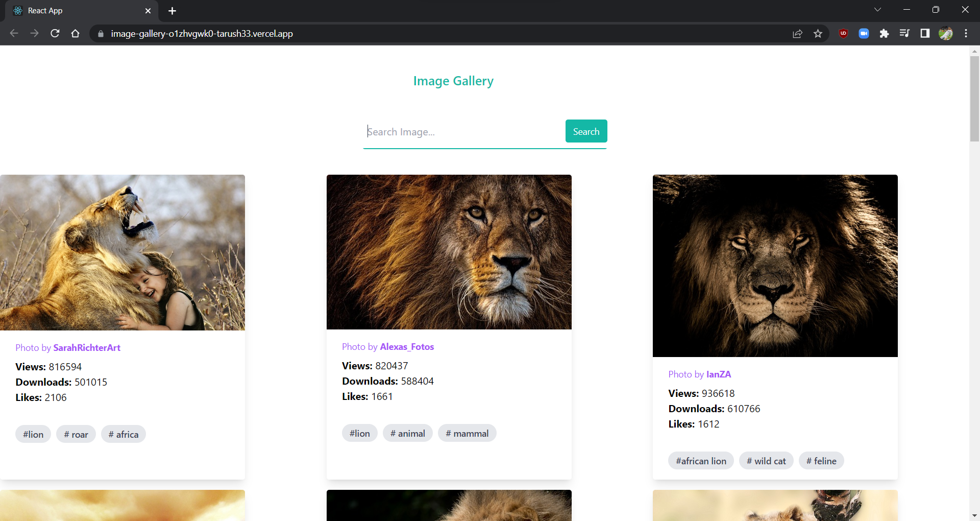Click the SarahRichterArt author name
Image resolution: width=980 pixels, height=521 pixels.
87,348
